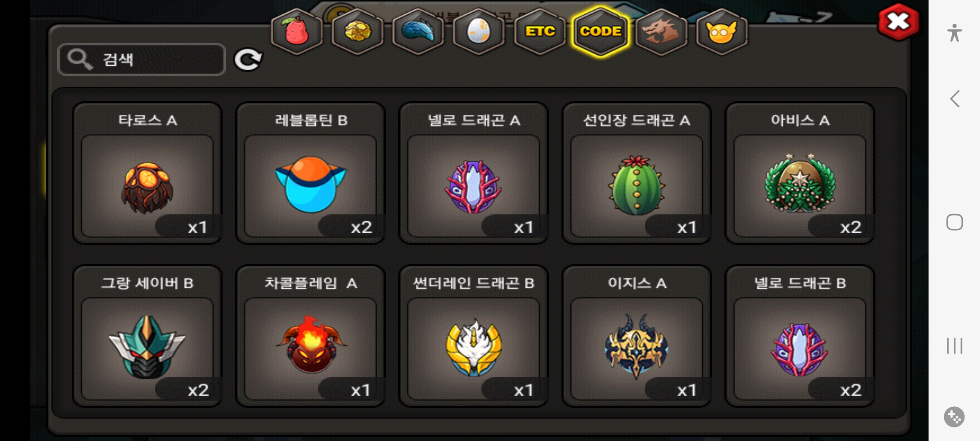Select the 타로스 A item card
The height and width of the screenshot is (441, 980).
point(147,173)
